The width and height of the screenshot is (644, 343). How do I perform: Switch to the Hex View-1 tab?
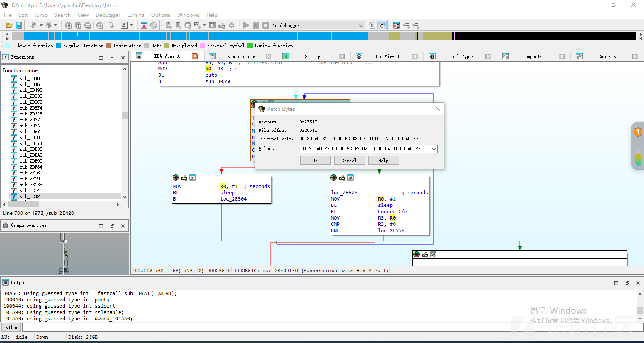tap(386, 56)
